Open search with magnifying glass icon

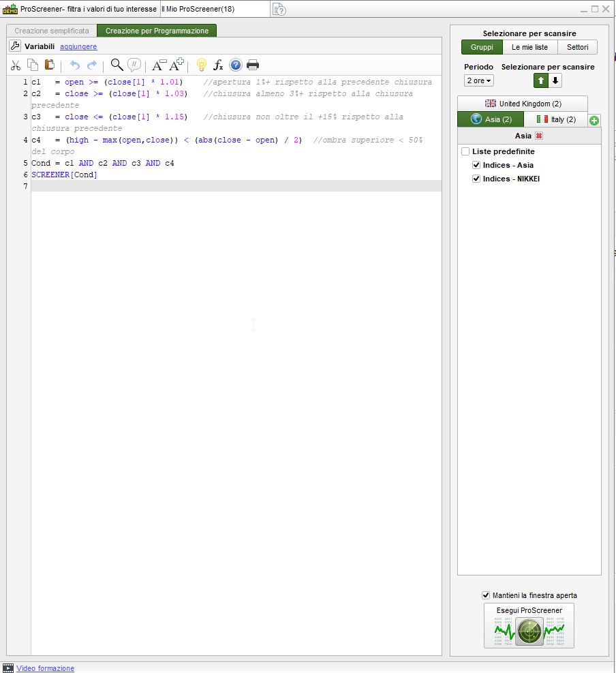[x=117, y=65]
